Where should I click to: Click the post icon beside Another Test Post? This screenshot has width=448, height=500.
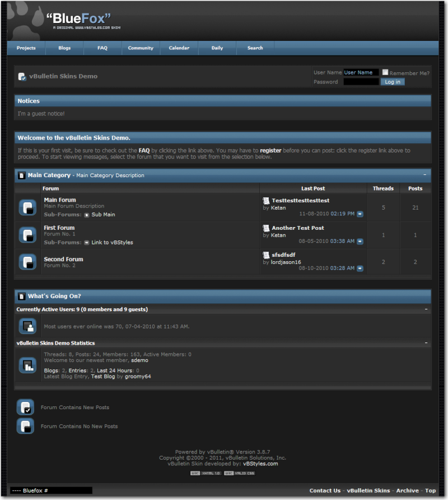pyautogui.click(x=266, y=228)
